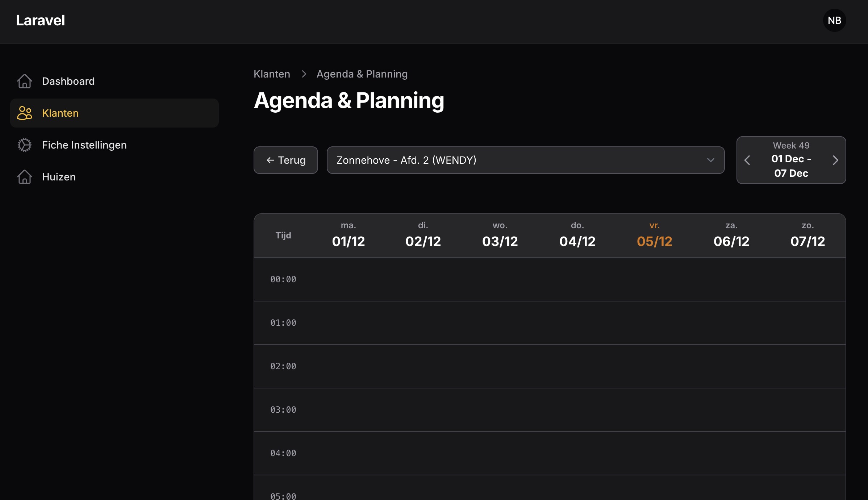Image resolution: width=868 pixels, height=500 pixels.
Task: Select the vr. 05/12 column header
Action: pos(654,236)
